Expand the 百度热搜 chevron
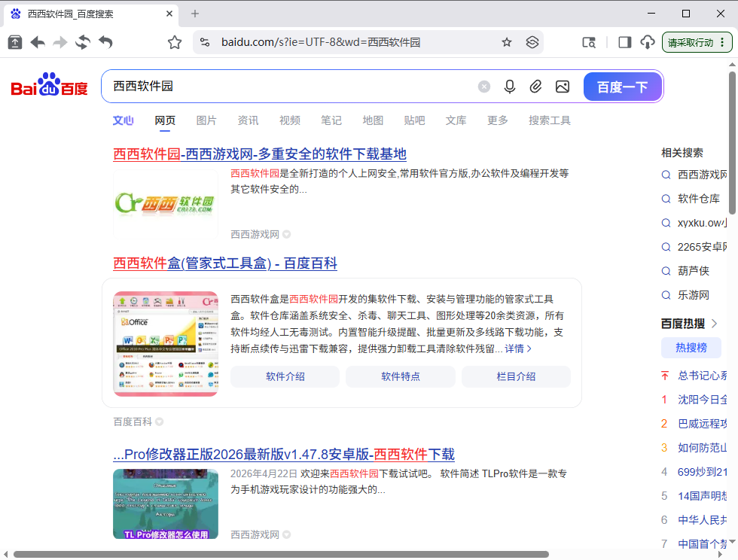The image size is (738, 560). (x=715, y=324)
